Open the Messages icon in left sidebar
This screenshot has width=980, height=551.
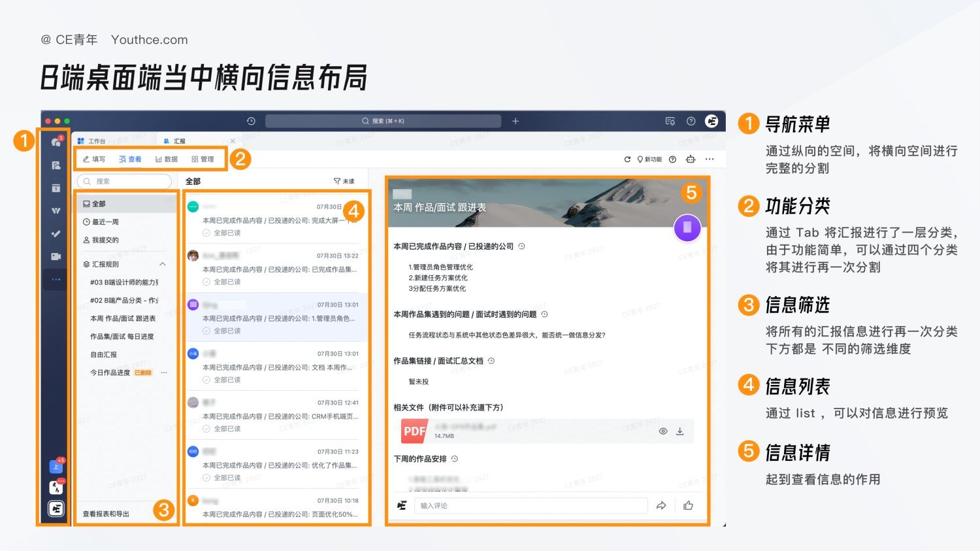click(56, 142)
